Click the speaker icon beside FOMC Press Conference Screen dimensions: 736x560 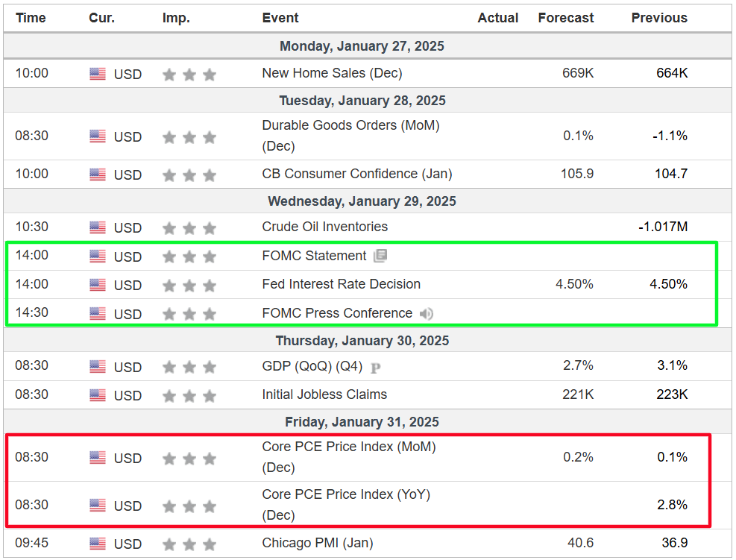click(x=427, y=314)
